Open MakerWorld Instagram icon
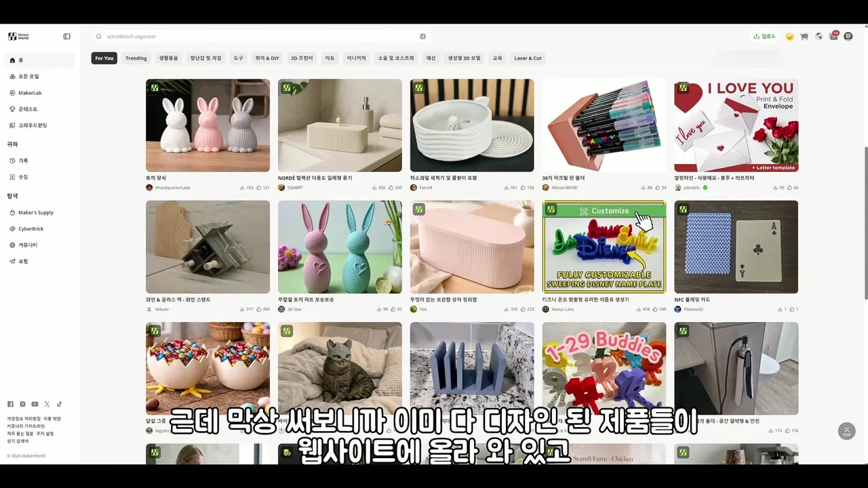Viewport: 868px width, 488px height. point(22,404)
